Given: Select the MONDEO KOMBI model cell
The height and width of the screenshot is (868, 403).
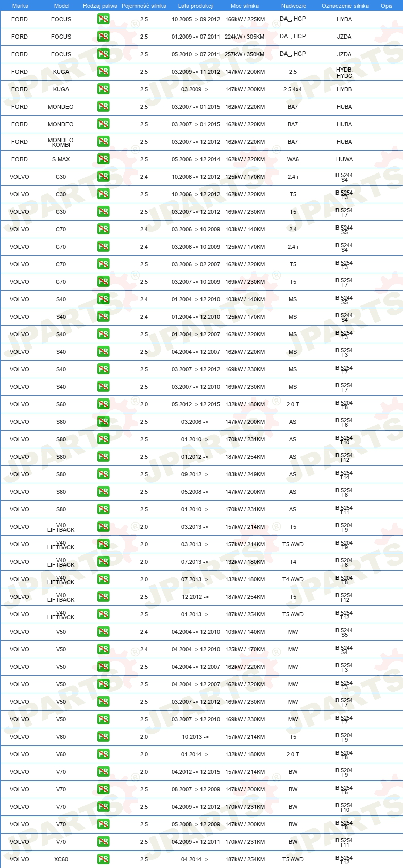Looking at the screenshot, I should [61, 142].
